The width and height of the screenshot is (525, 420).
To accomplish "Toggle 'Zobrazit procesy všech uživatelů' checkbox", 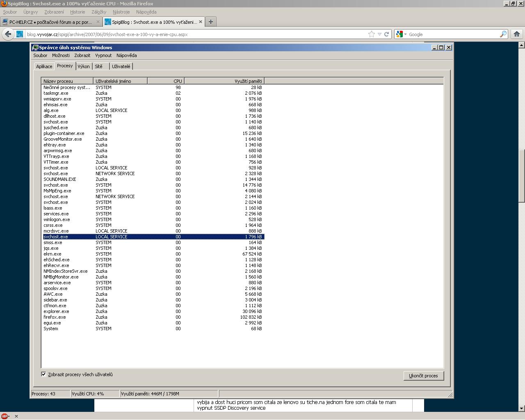I will pos(43,374).
